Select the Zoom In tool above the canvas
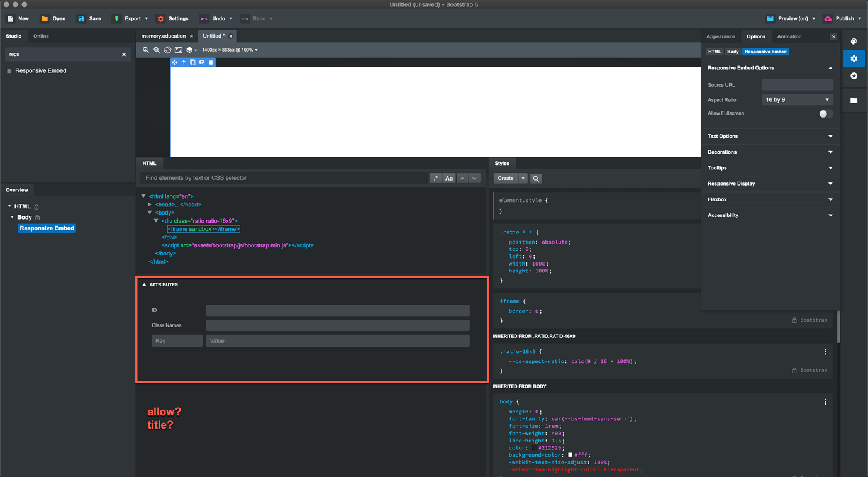 pyautogui.click(x=146, y=50)
